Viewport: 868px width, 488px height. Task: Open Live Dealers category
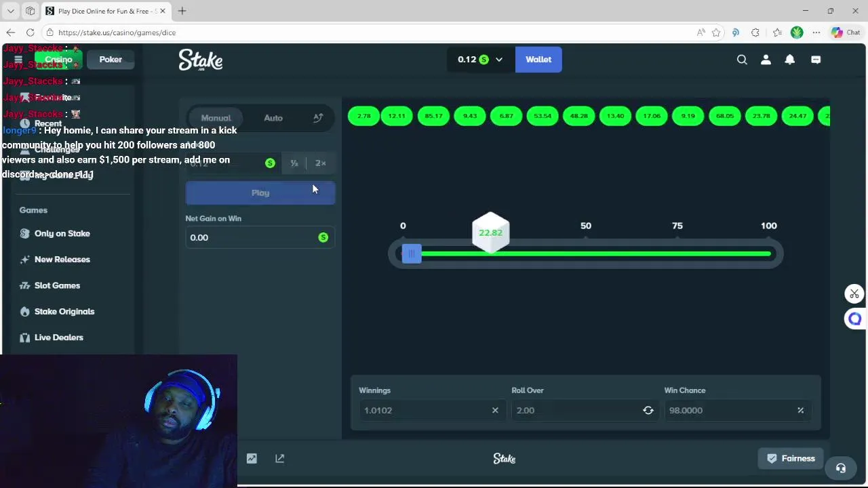[x=59, y=338]
